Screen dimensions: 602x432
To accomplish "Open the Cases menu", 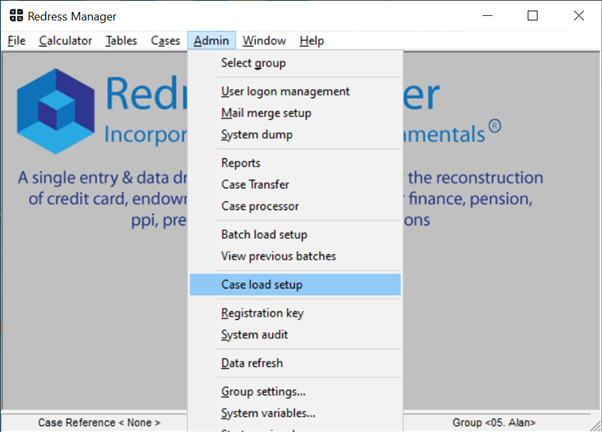I will (165, 41).
